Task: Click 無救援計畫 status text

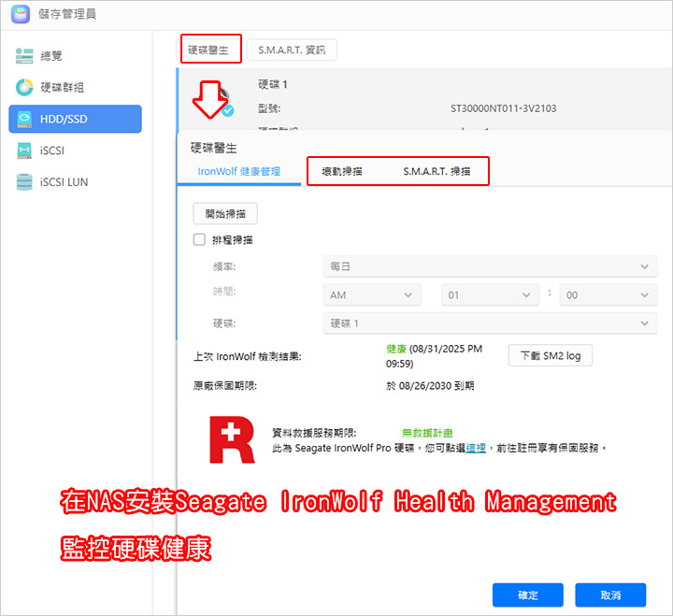Action: [427, 433]
